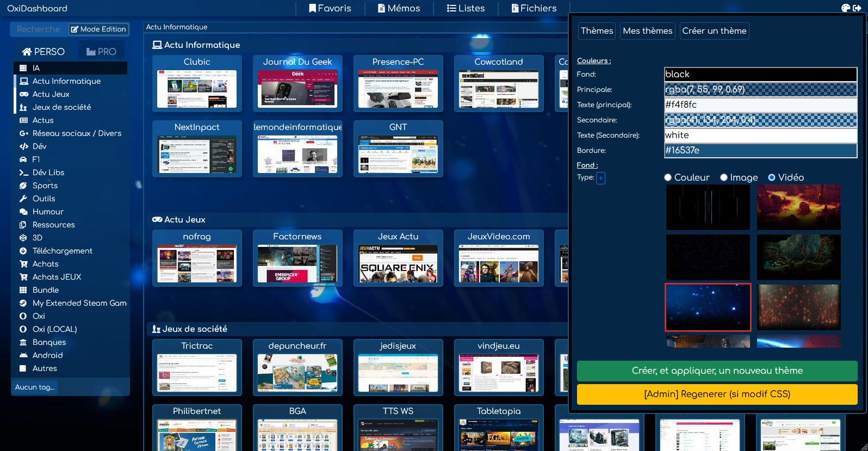868x451 pixels.
Task: Edit the Texte (principal) field #f4f8fc
Action: pyautogui.click(x=761, y=105)
